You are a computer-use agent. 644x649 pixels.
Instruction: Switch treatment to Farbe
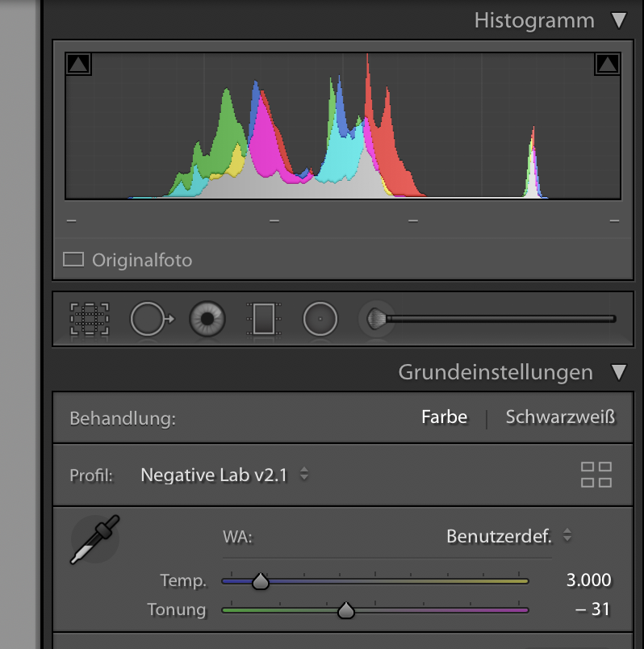(444, 417)
